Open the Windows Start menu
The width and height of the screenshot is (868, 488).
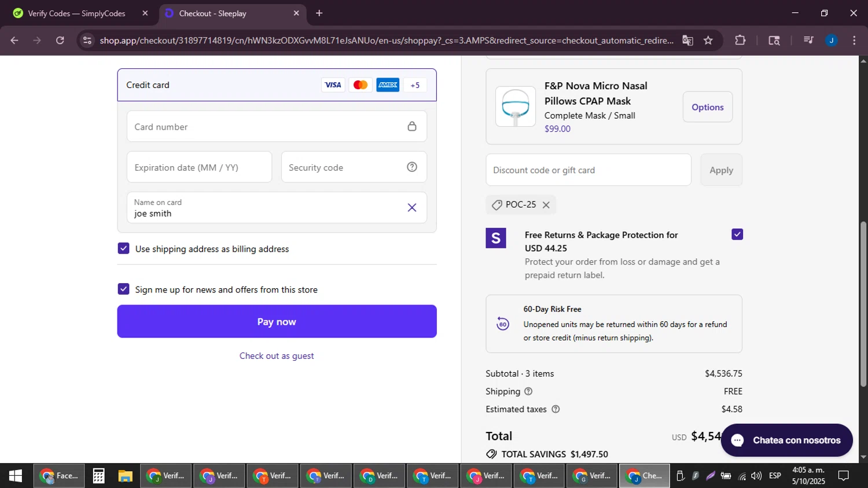[16, 476]
